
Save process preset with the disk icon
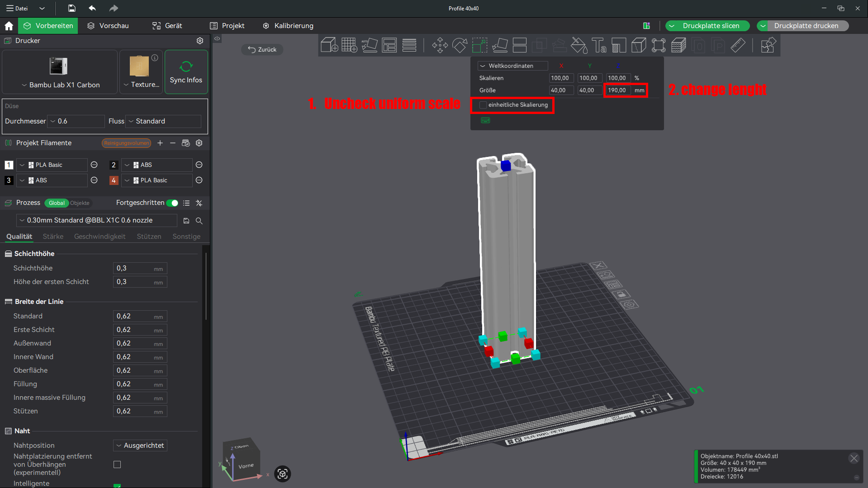186,221
